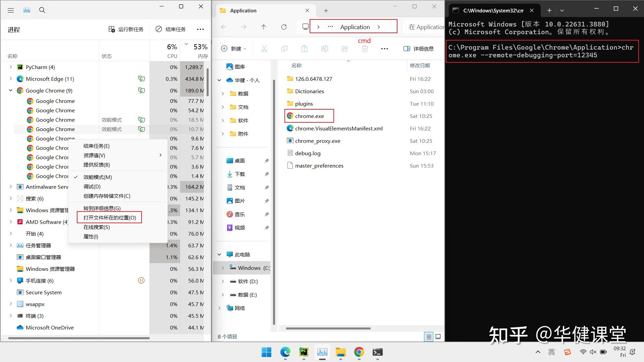The height and width of the screenshot is (362, 644).
Task: Select 打开文件所在的位置(O) from context menu
Action: (110, 218)
